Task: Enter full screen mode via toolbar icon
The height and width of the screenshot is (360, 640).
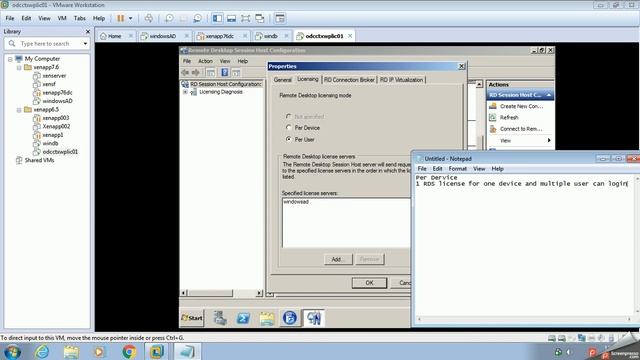Action: 245,18
